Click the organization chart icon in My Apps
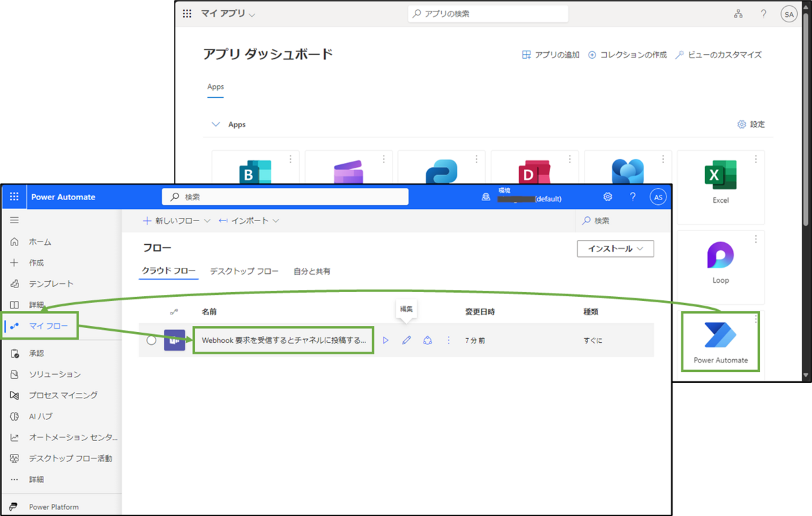 point(738,14)
